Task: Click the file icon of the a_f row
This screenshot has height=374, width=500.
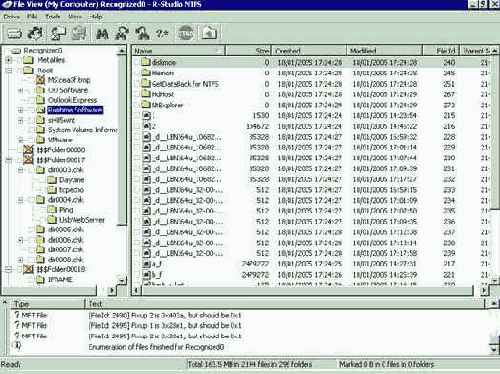Action: tap(147, 264)
